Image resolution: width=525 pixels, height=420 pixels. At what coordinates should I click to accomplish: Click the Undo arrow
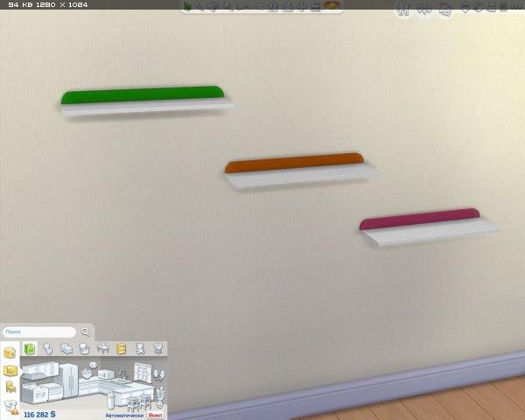(243, 7)
